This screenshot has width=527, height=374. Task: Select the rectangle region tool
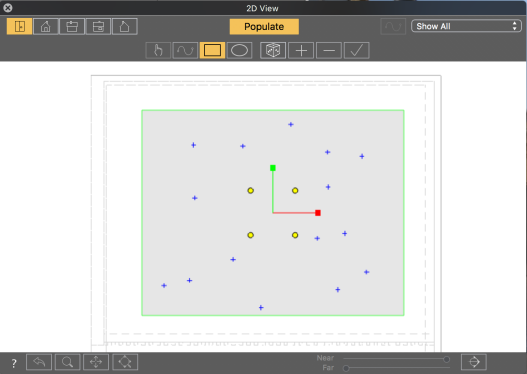pos(212,51)
